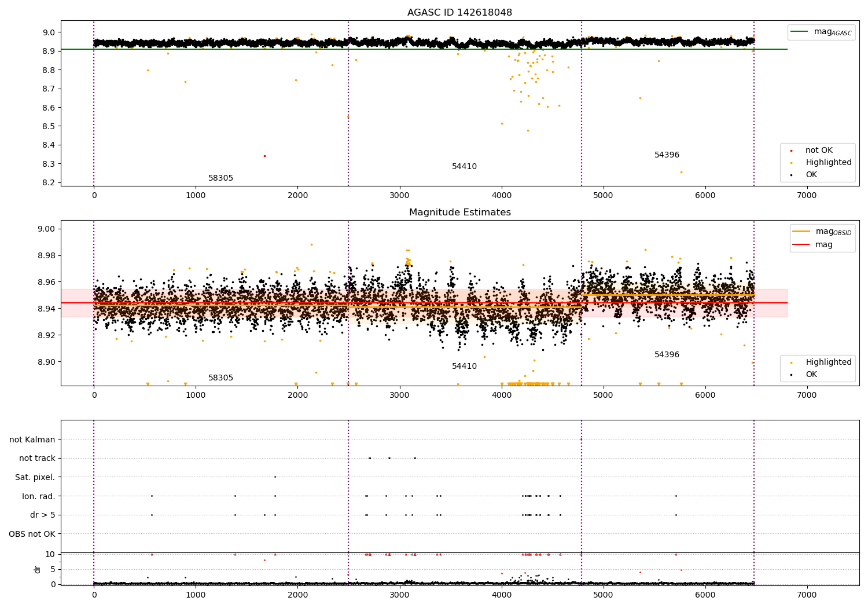Image resolution: width=868 pixels, height=608 pixels.
Task: Click the 54396 label in the Magnitude Estimates plot
Action: point(667,355)
